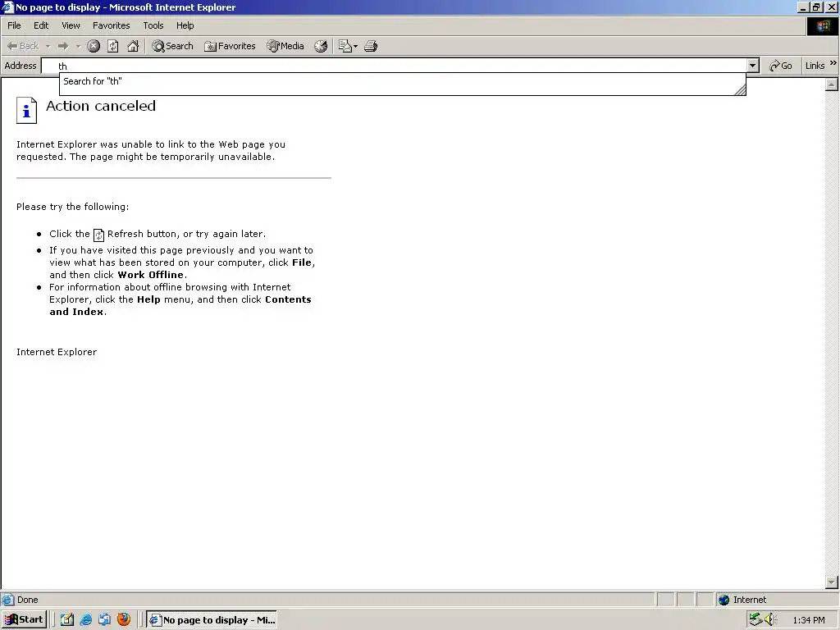Viewport: 840px width, 630px height.
Task: Grab the suggestion list resize grip
Action: [x=740, y=90]
